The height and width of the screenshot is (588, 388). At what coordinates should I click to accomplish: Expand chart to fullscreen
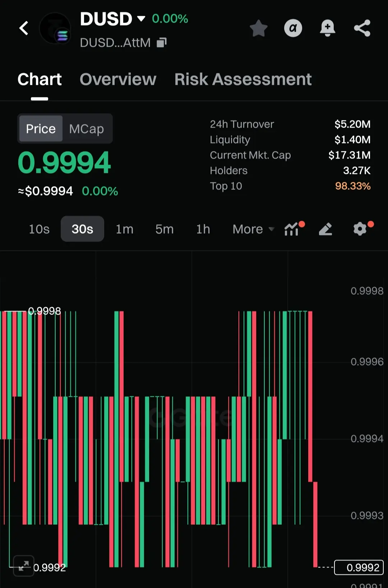pyautogui.click(x=23, y=566)
